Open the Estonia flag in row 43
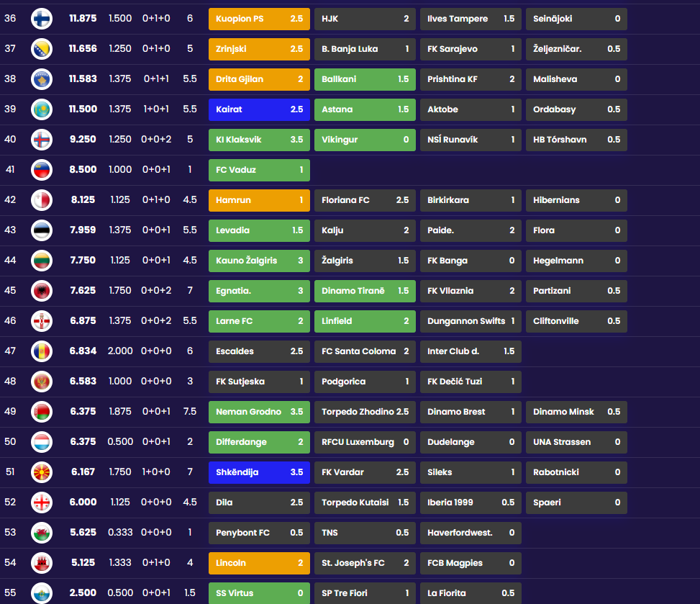The height and width of the screenshot is (604, 700). click(x=42, y=230)
